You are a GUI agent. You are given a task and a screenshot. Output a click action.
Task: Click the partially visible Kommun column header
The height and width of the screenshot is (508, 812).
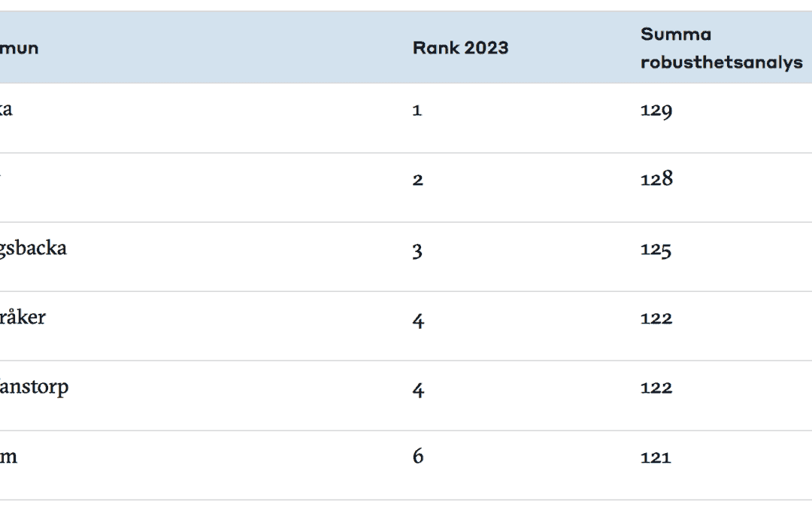[x=19, y=48]
